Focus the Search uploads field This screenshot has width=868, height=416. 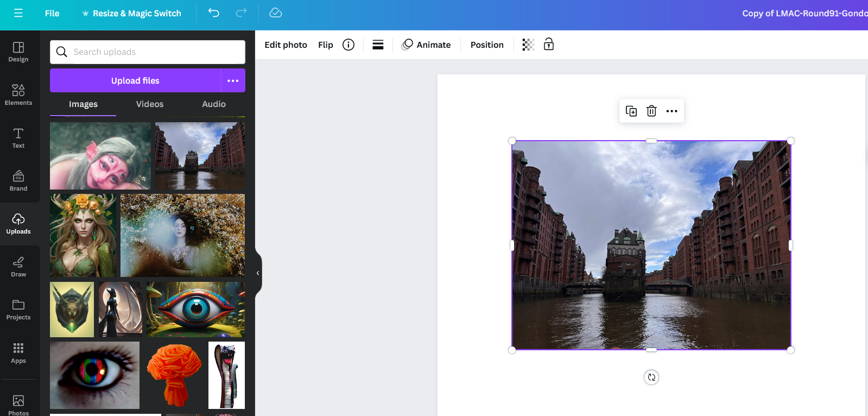pyautogui.click(x=148, y=52)
